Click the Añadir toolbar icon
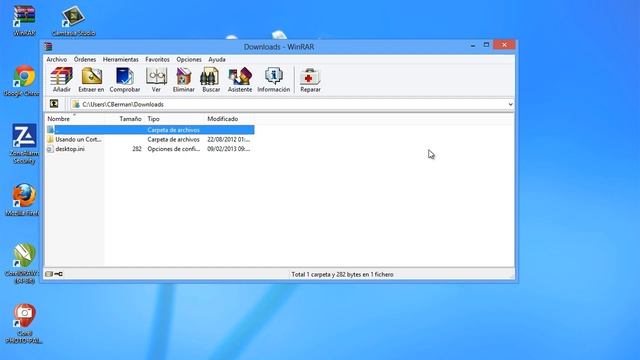 62,80
